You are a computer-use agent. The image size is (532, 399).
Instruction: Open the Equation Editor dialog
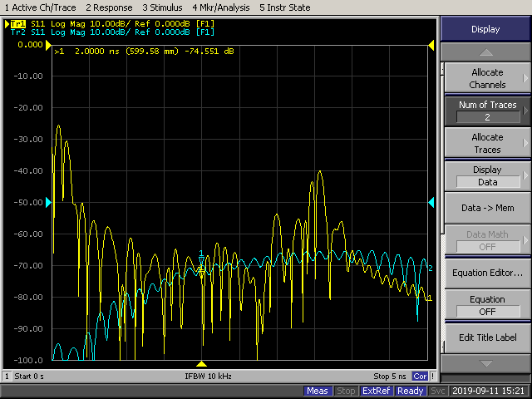pos(486,273)
